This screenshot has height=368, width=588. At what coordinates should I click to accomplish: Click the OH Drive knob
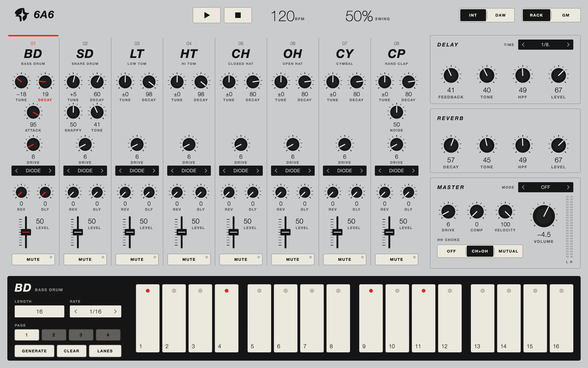[x=293, y=145]
